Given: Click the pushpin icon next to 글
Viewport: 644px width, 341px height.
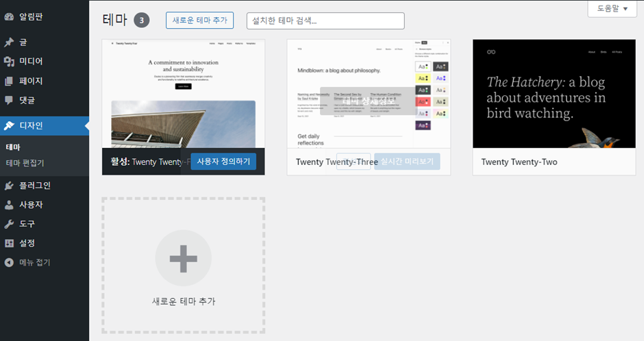Looking at the screenshot, I should (9, 42).
